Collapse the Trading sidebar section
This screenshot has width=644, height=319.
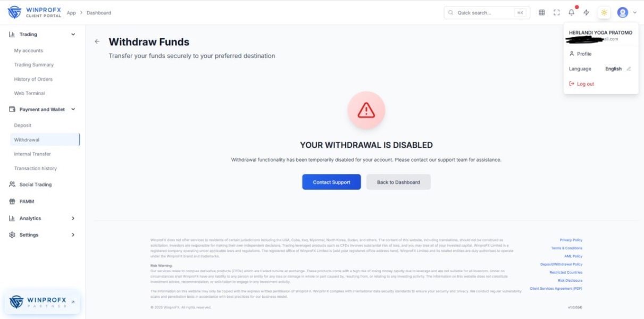tap(73, 35)
